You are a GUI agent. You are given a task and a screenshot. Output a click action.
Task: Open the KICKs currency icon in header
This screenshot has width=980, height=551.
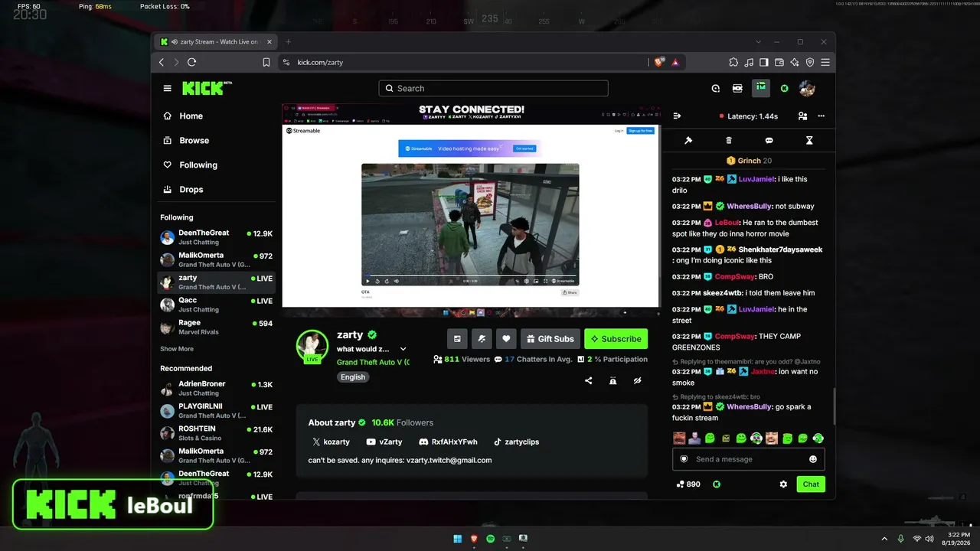[784, 89]
